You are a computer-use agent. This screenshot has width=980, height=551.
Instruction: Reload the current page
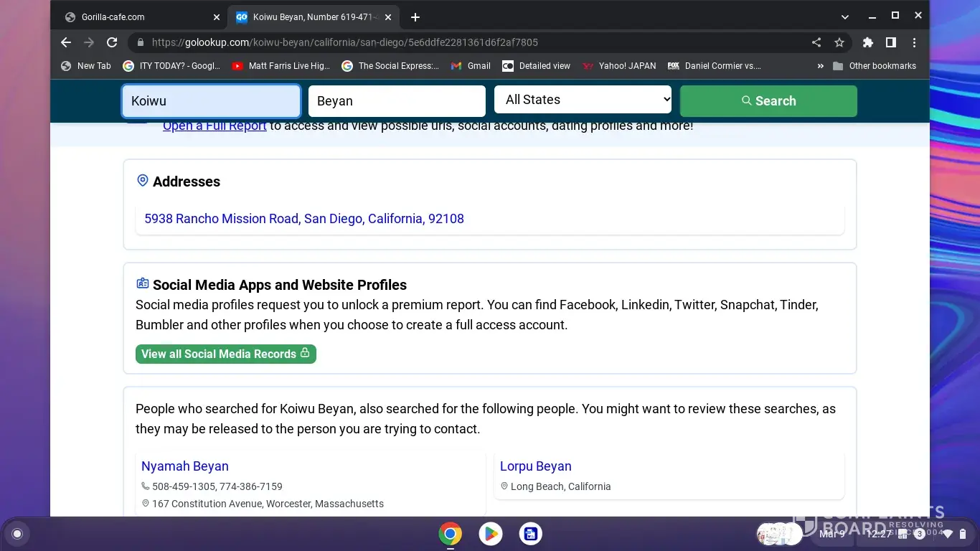[112, 42]
